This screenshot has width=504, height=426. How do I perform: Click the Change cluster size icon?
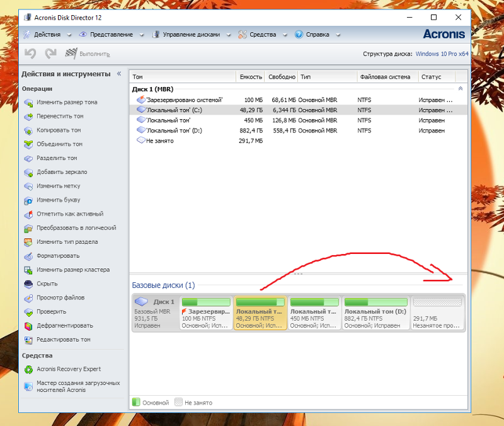pos(28,270)
